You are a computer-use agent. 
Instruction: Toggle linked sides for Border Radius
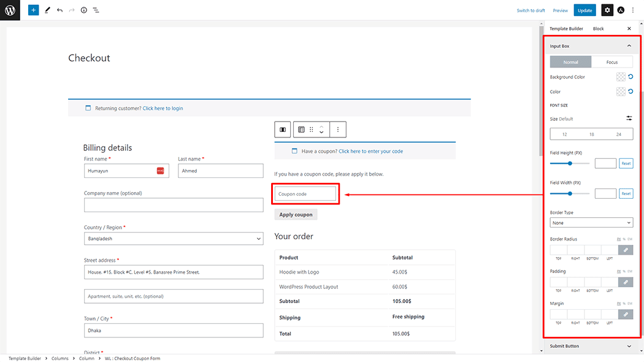(x=626, y=250)
